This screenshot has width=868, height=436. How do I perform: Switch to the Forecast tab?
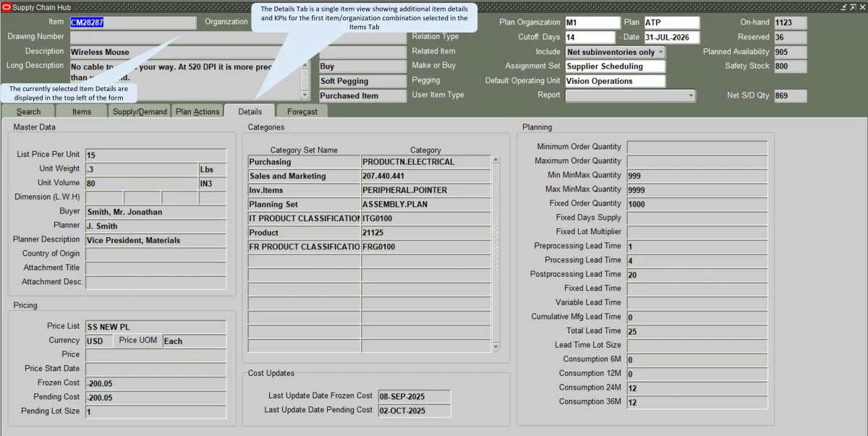pos(302,111)
